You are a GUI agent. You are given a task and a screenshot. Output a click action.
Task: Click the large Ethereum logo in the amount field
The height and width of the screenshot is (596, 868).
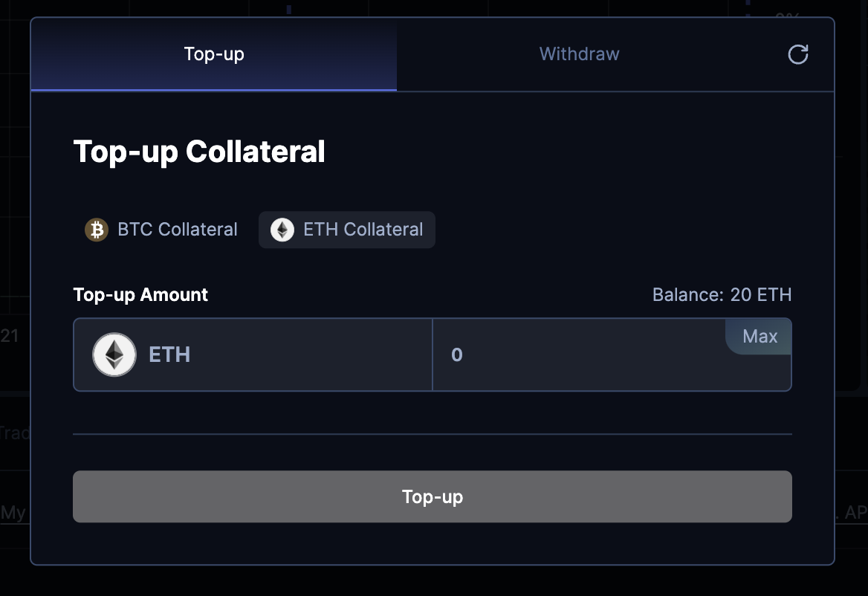click(x=114, y=354)
